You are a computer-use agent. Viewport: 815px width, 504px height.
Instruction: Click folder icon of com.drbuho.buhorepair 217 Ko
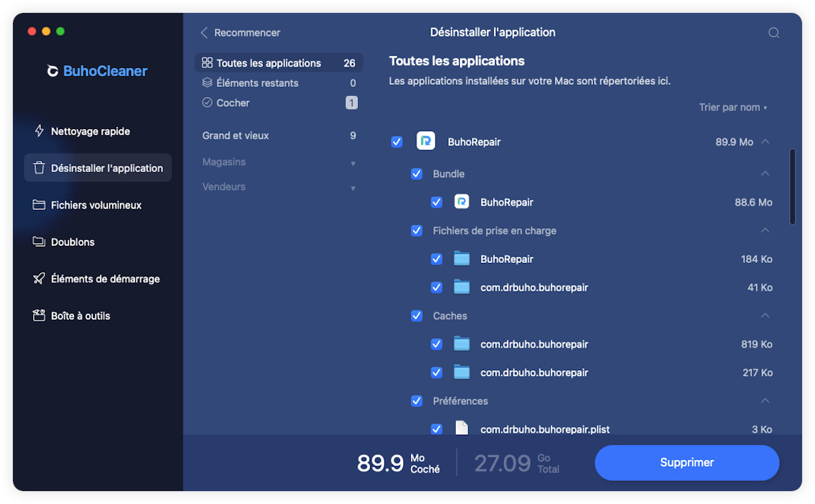(462, 372)
